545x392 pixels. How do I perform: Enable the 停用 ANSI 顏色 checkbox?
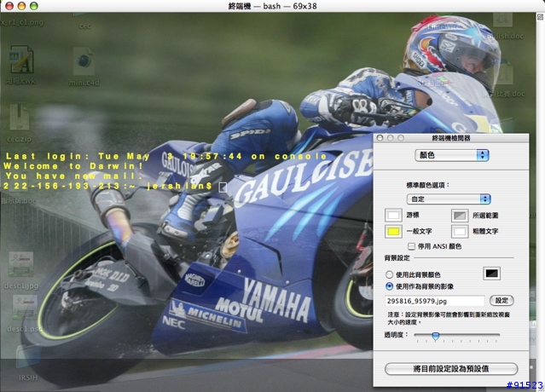411,246
